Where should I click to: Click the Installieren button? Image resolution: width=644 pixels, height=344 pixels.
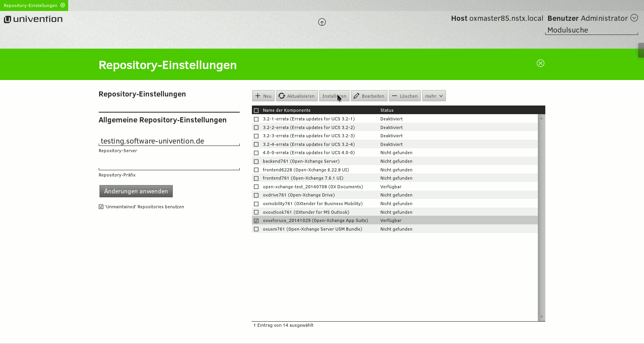click(x=334, y=96)
